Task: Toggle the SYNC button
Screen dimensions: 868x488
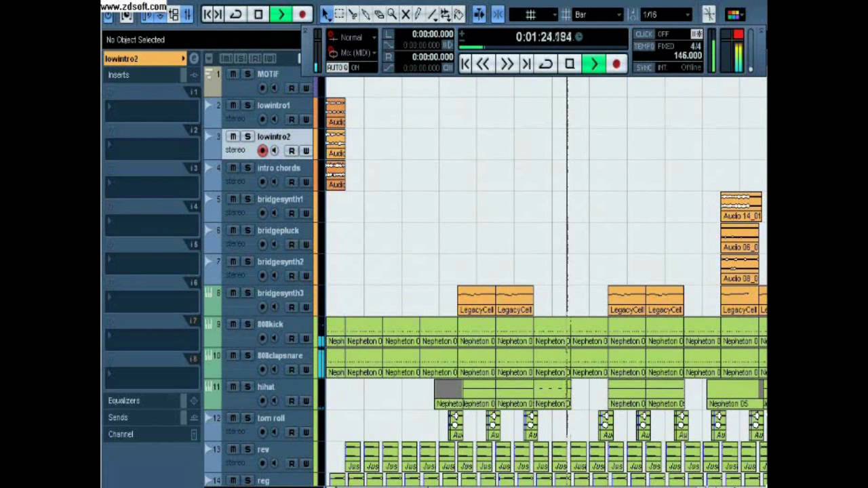Action: coord(644,68)
